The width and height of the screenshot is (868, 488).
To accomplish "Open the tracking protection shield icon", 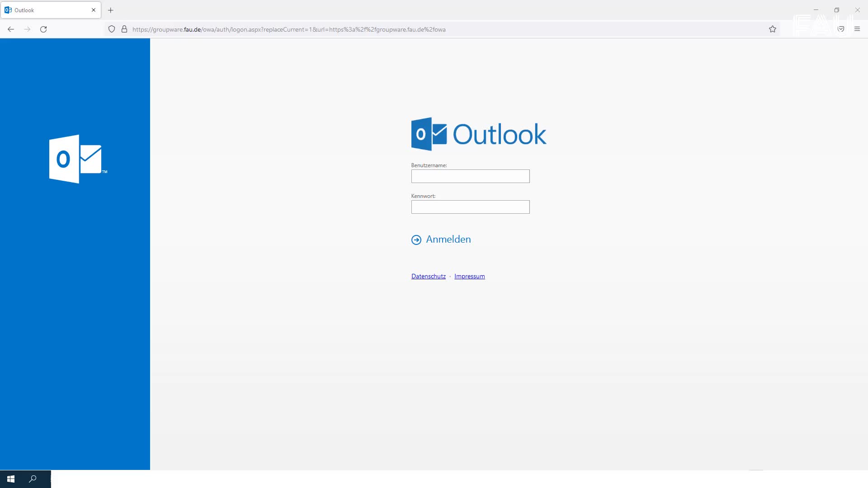I will click(112, 29).
